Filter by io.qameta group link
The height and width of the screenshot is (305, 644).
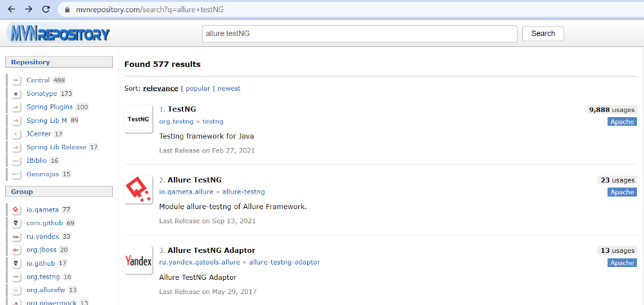[x=43, y=210]
